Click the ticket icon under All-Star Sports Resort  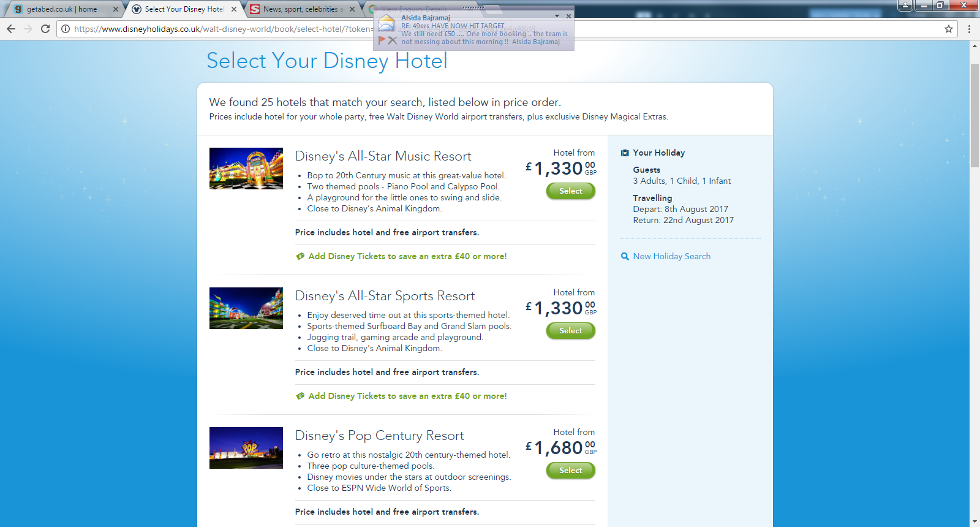tap(300, 396)
